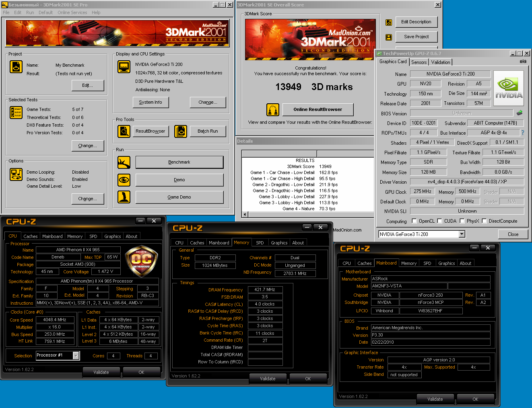
Task: Click the Mainboard Model field AM2NF3-VSTA
Action: tap(409, 286)
